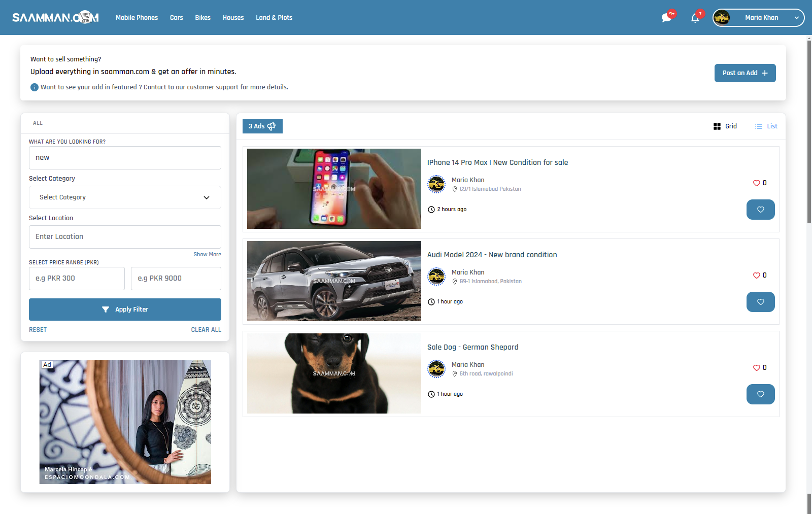Screen dimensions: 812x514
Task: Favorite the German Shepard dog ad
Action: [760, 394]
